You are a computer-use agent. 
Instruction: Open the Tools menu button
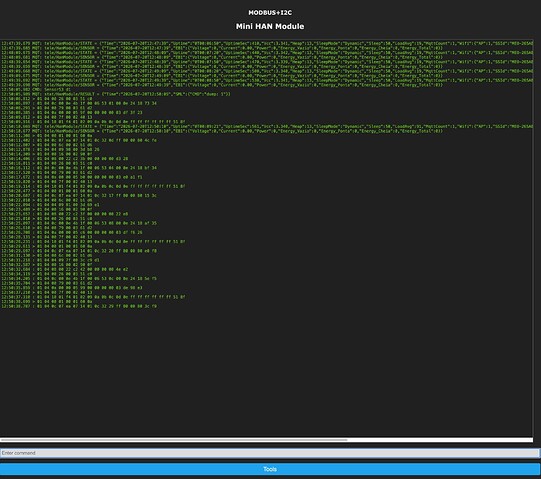tap(270, 469)
